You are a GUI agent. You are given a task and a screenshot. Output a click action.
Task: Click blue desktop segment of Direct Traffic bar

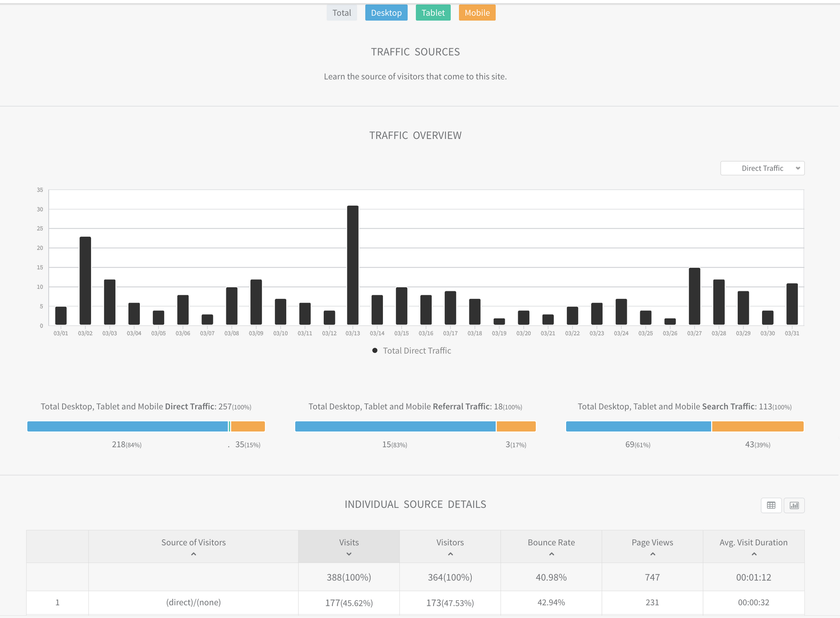tap(127, 426)
